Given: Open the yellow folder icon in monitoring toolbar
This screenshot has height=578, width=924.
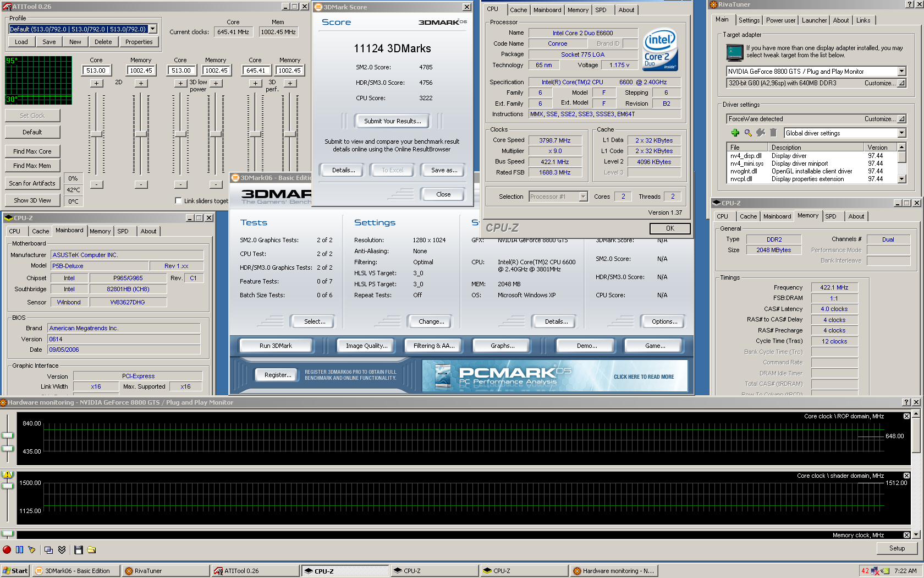Looking at the screenshot, I should pyautogui.click(x=91, y=549).
